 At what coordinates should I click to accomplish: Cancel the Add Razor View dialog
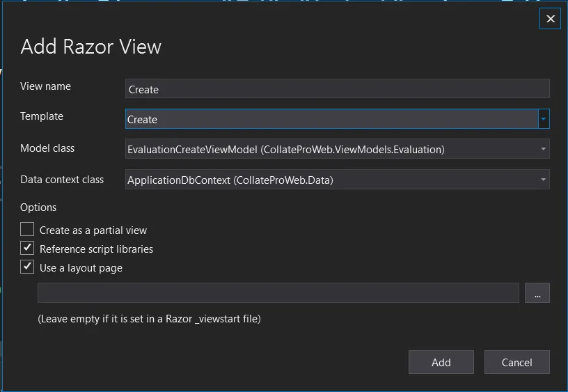click(516, 362)
